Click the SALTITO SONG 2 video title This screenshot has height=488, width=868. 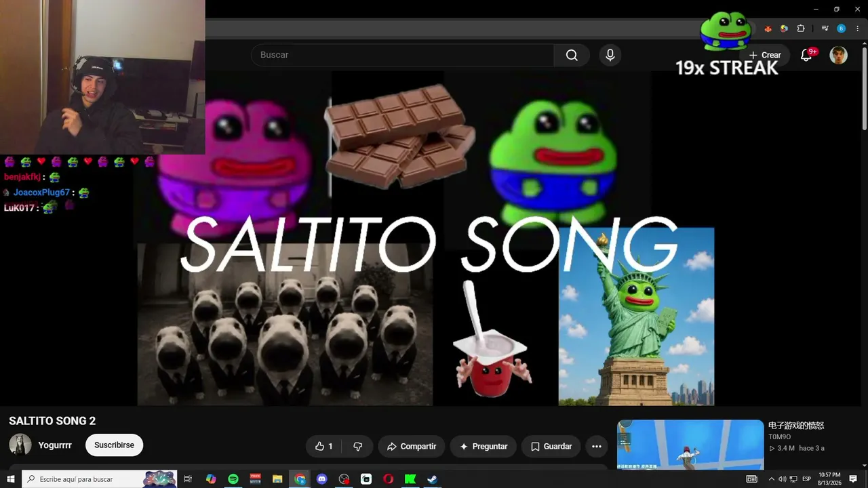pos(52,421)
